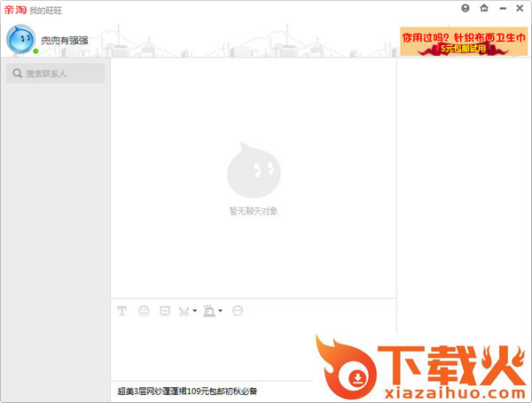Click the 针织布面卫生巾 ad banner
This screenshot has width=532, height=403.
tap(464, 42)
